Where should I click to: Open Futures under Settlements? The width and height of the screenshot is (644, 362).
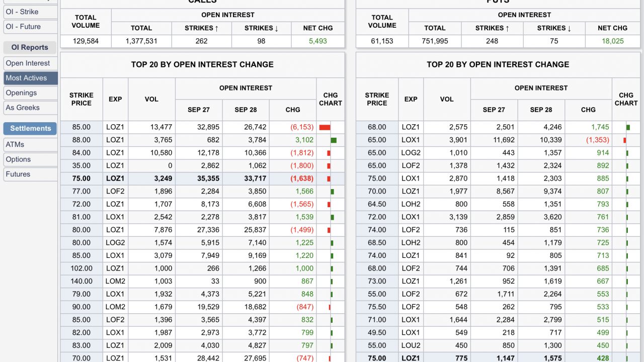pyautogui.click(x=18, y=174)
